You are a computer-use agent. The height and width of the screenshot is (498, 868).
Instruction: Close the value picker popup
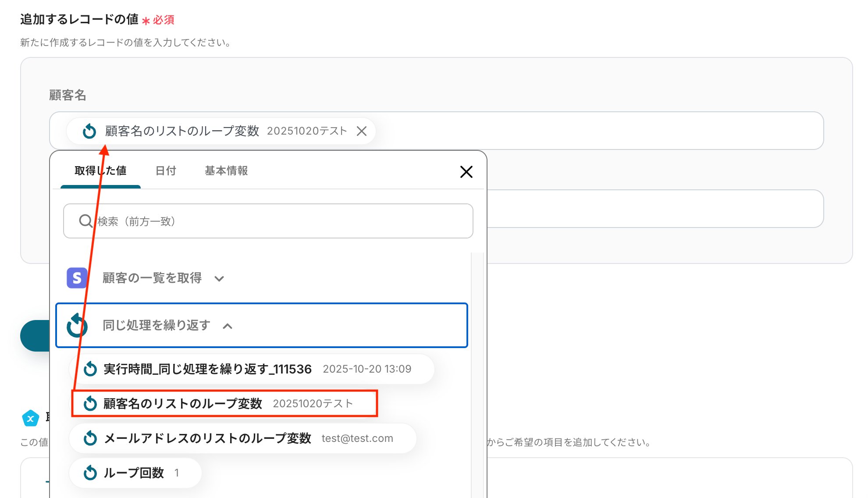[x=466, y=172]
